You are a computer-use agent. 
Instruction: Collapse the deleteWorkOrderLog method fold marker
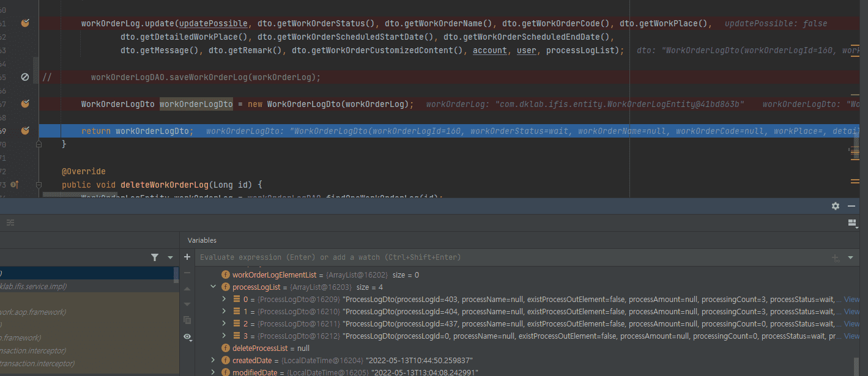[x=39, y=185]
